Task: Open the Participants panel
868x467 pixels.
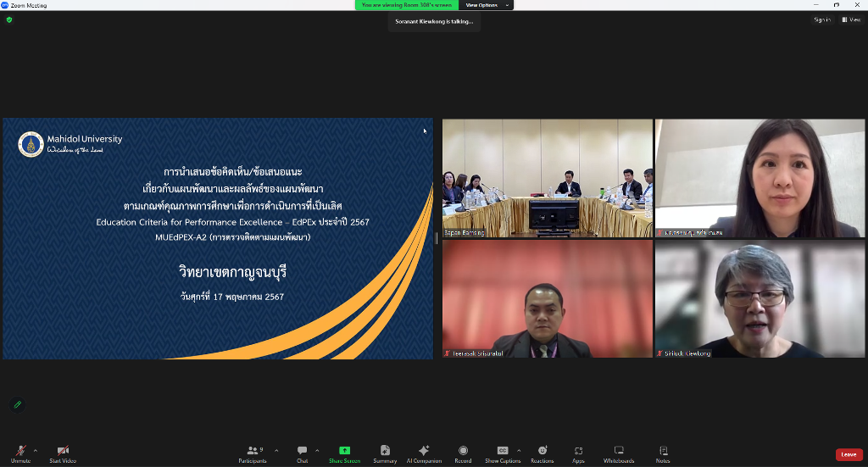Action: coord(252,453)
